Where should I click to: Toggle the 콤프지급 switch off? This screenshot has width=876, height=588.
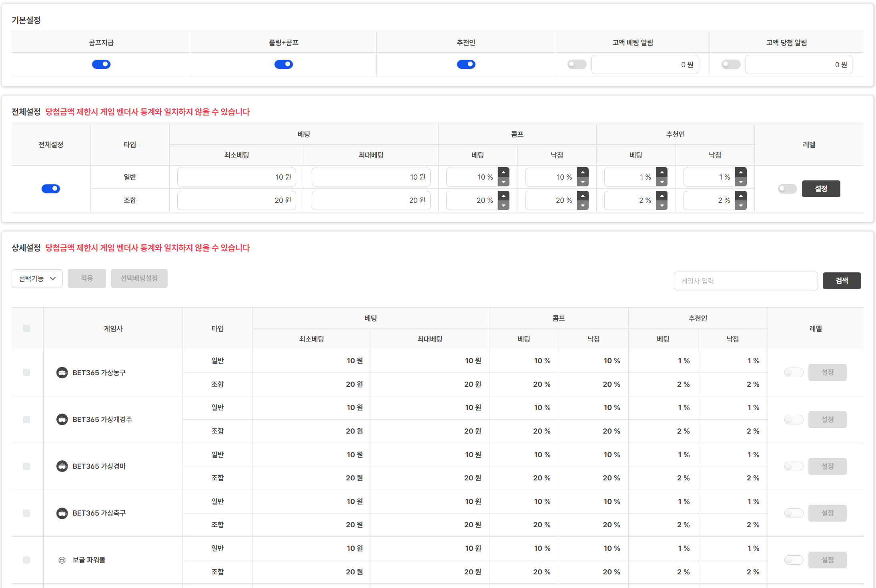tap(101, 64)
